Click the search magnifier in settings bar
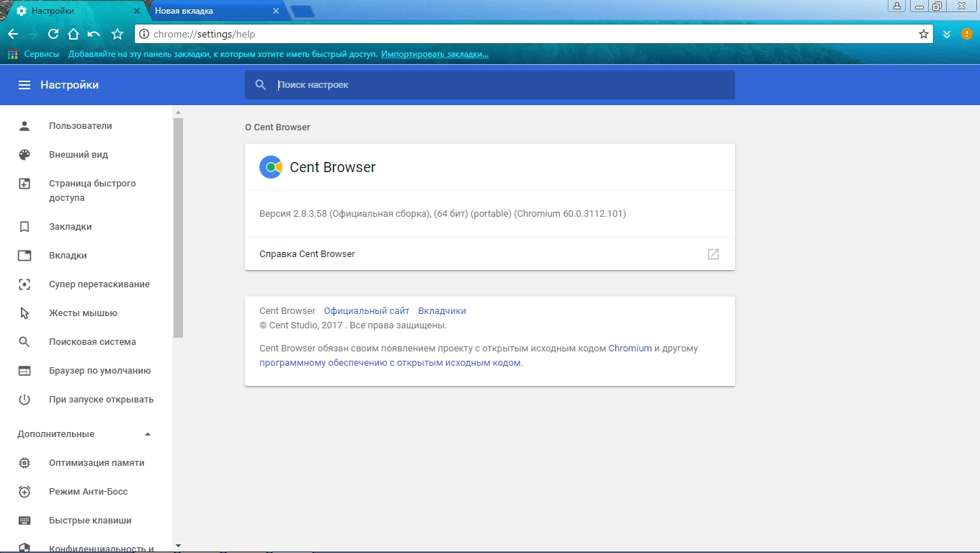This screenshot has width=980, height=553. click(x=261, y=85)
